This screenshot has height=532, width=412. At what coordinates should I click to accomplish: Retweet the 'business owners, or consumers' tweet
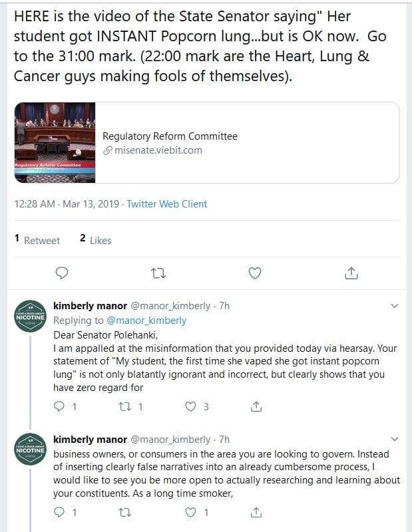[x=124, y=512]
